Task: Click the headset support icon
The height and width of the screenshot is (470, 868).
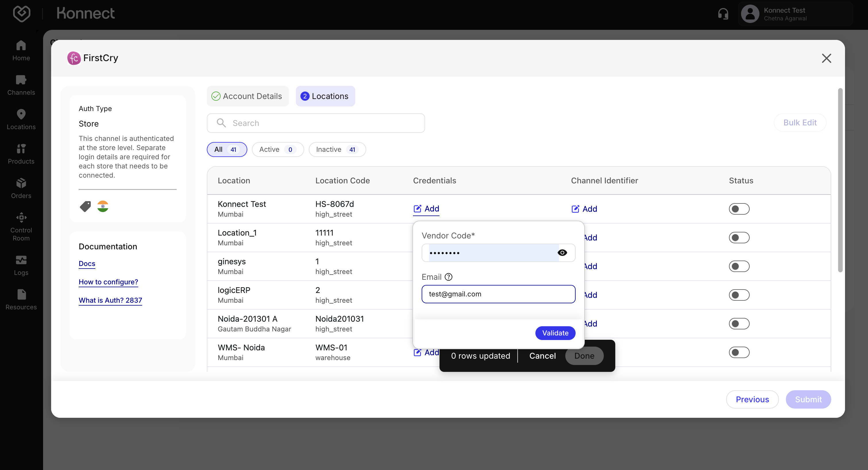Action: [723, 14]
